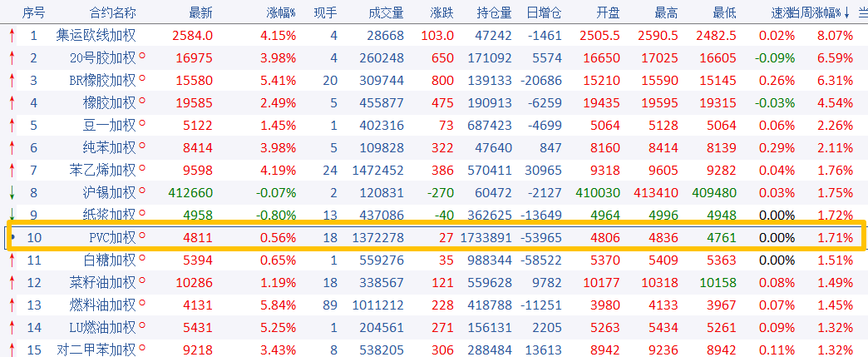
Task: Click row number 12
Action: coord(34,283)
